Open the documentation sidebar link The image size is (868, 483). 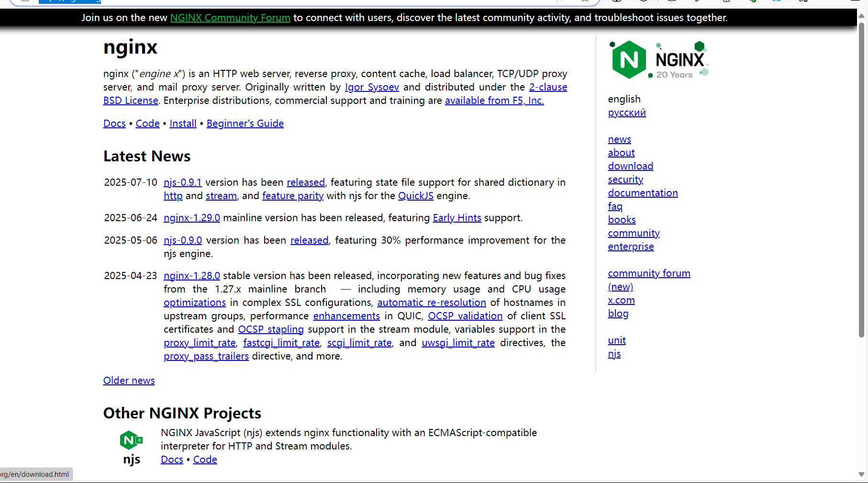click(x=643, y=193)
